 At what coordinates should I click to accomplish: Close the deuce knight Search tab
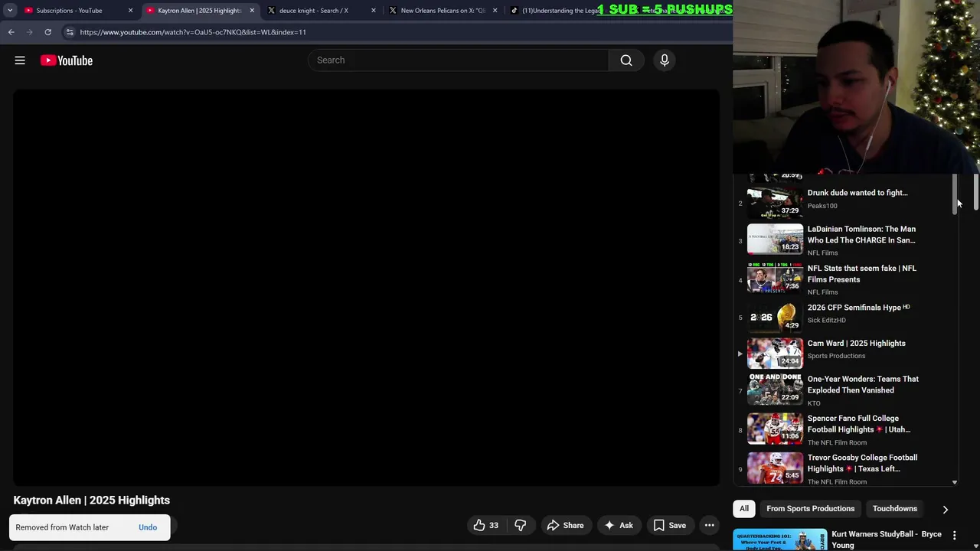point(374,11)
